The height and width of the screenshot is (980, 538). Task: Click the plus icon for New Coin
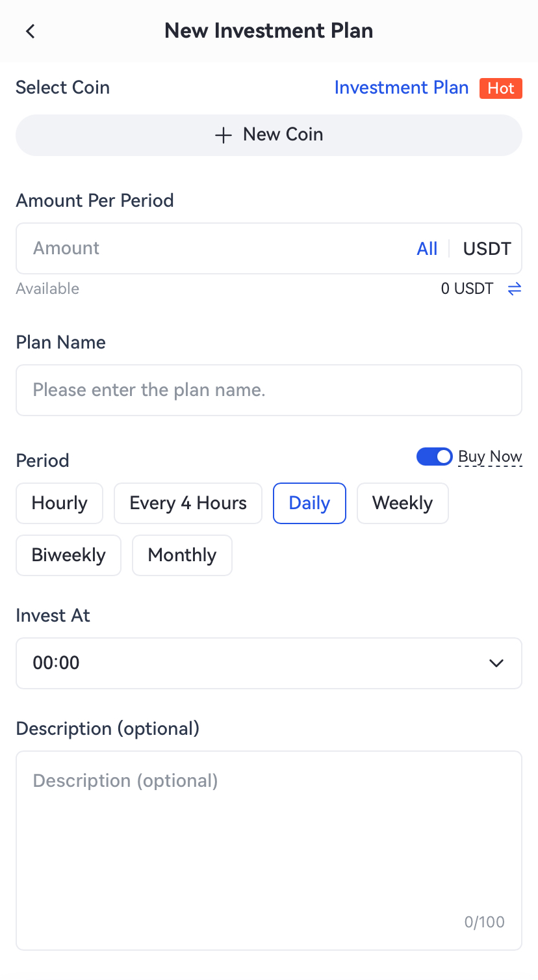click(x=223, y=135)
